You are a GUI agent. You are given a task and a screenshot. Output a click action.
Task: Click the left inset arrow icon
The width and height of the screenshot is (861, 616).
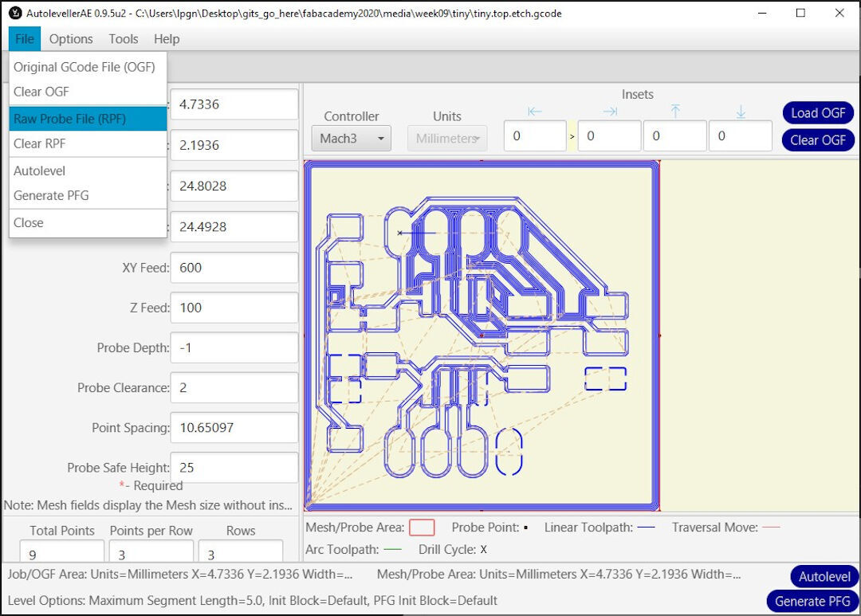tap(535, 112)
